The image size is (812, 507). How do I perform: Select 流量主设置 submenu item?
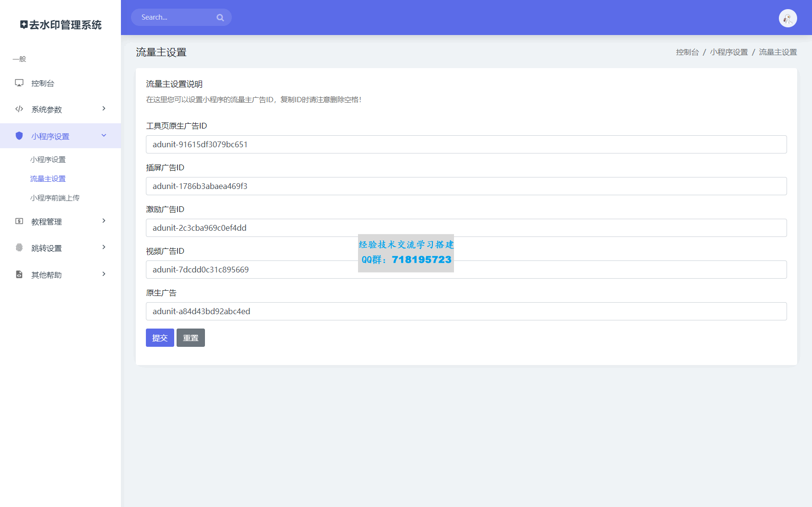[48, 178]
